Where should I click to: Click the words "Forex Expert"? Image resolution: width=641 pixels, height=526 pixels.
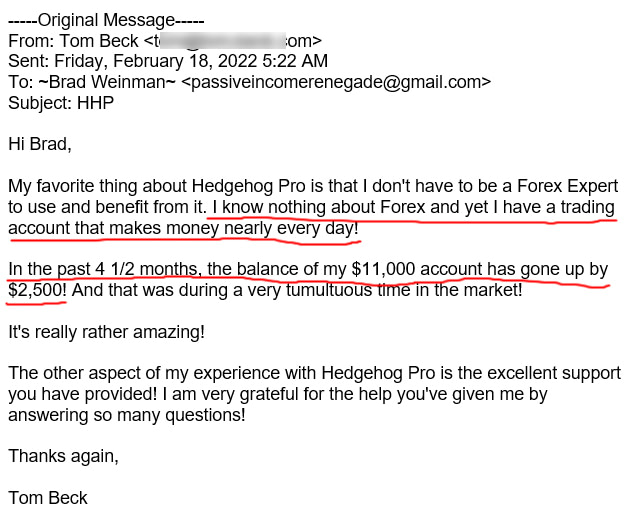tap(569, 186)
